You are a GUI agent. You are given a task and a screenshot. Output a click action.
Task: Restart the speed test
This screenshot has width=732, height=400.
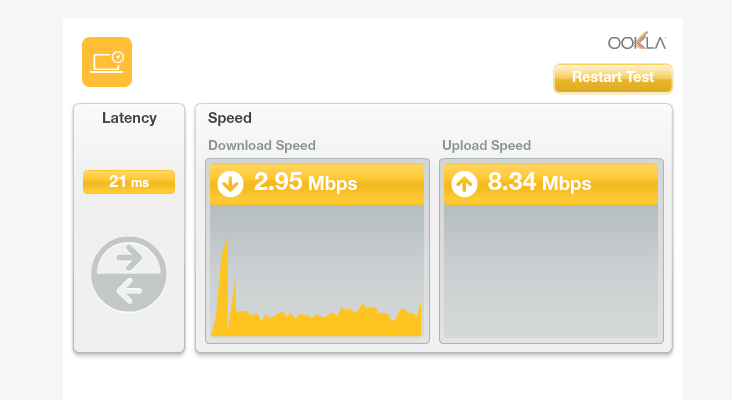point(613,78)
